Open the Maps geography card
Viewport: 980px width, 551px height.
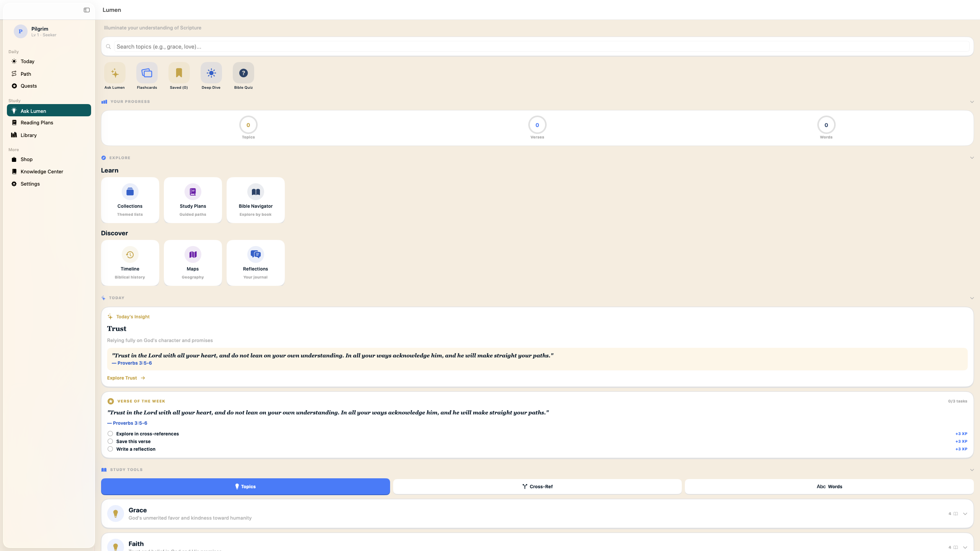pyautogui.click(x=193, y=263)
